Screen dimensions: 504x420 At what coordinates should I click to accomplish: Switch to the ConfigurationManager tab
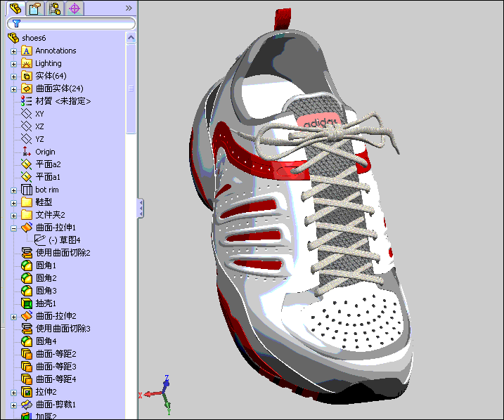pos(55,8)
